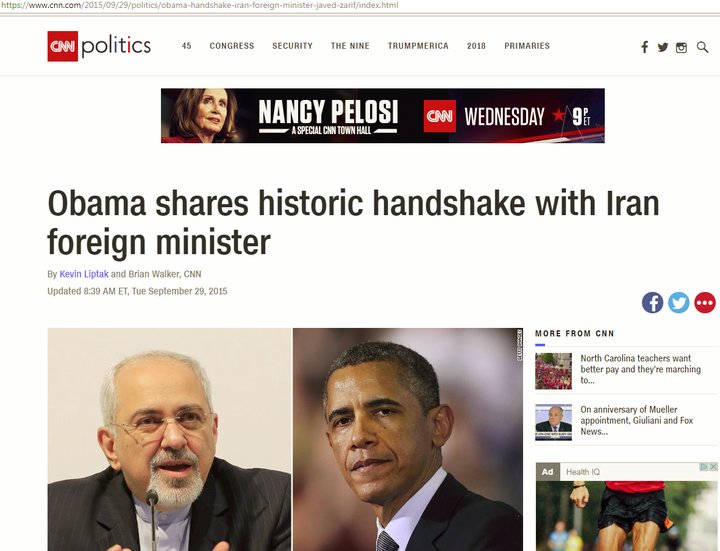Open the search magnifier icon
Image resolution: width=720 pixels, height=551 pixels.
[702, 47]
